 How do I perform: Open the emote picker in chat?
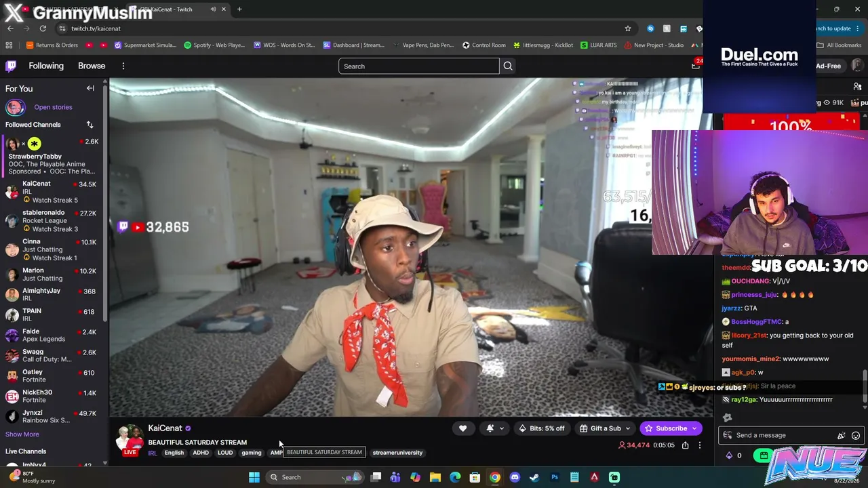coord(856,435)
